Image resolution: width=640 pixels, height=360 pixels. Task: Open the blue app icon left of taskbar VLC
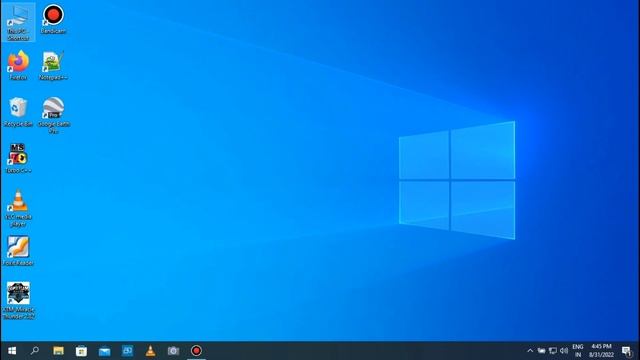coord(127,351)
